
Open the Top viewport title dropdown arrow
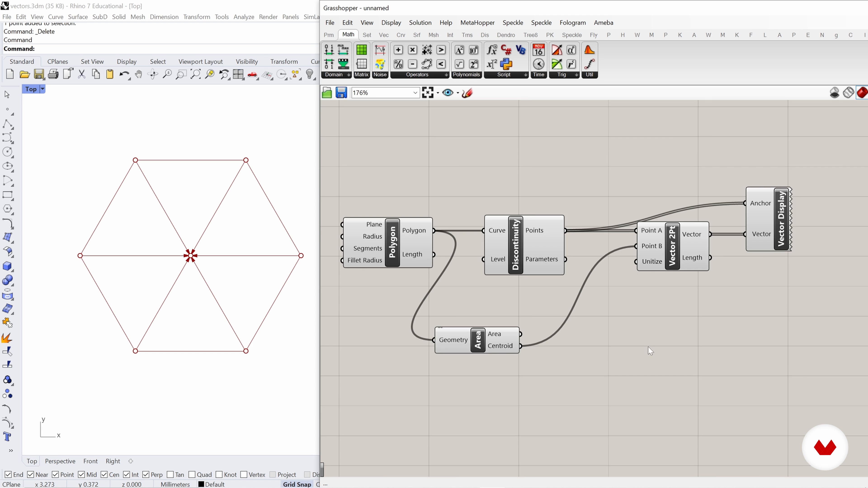(42, 89)
